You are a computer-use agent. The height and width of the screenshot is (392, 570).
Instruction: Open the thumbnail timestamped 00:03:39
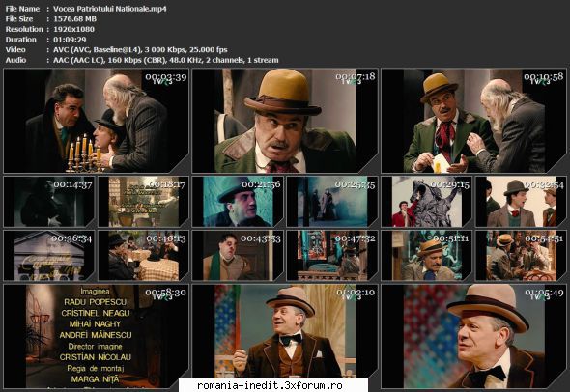pyautogui.click(x=97, y=121)
